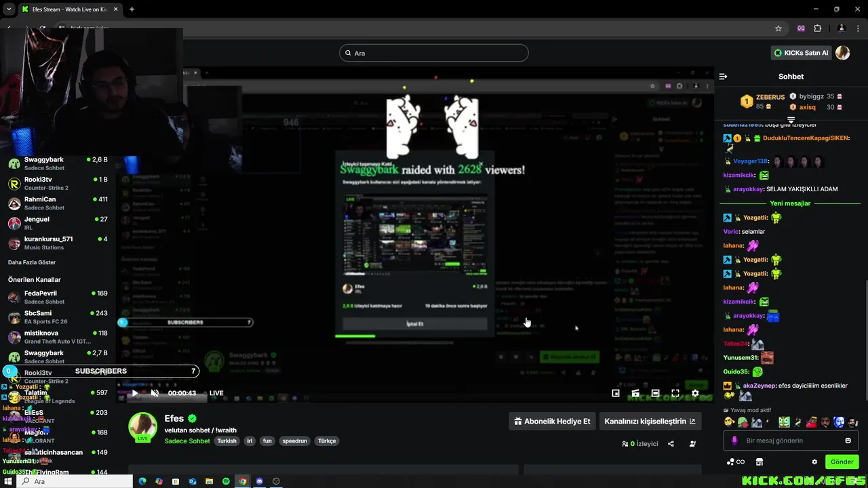Click Windows taskbar search box Ara
The image size is (868, 488).
(x=75, y=481)
